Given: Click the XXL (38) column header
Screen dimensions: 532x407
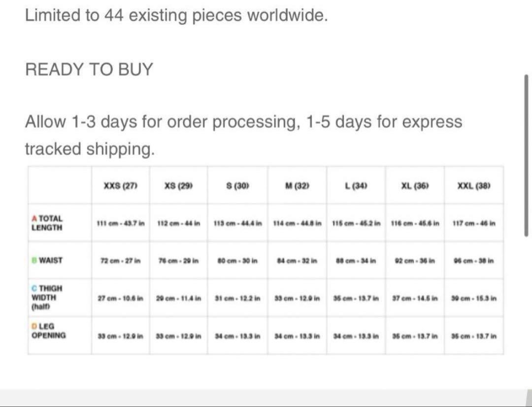Looking at the screenshot, I should pos(474,186).
